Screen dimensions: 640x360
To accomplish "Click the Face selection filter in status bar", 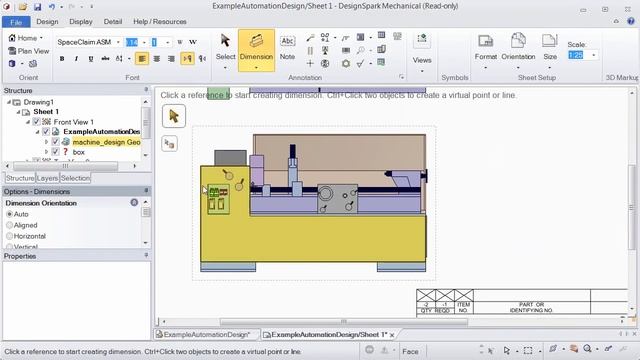I will (410, 351).
